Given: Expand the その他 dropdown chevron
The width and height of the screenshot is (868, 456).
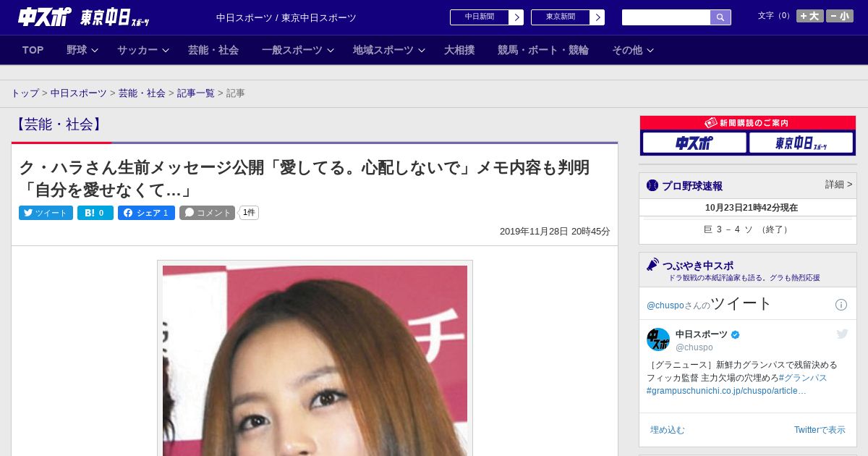Looking at the screenshot, I should [650, 51].
